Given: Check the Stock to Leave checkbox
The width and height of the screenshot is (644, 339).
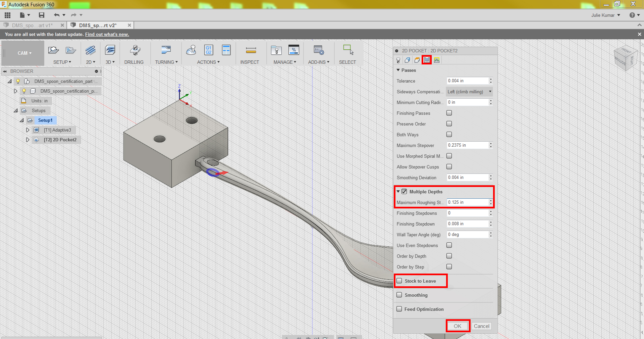Looking at the screenshot, I should pos(399,281).
